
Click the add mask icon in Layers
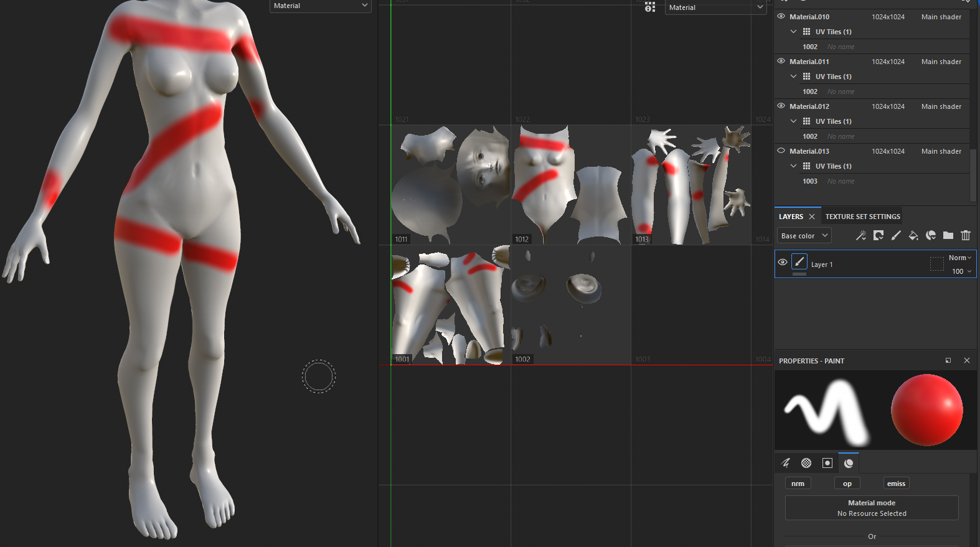(x=879, y=235)
